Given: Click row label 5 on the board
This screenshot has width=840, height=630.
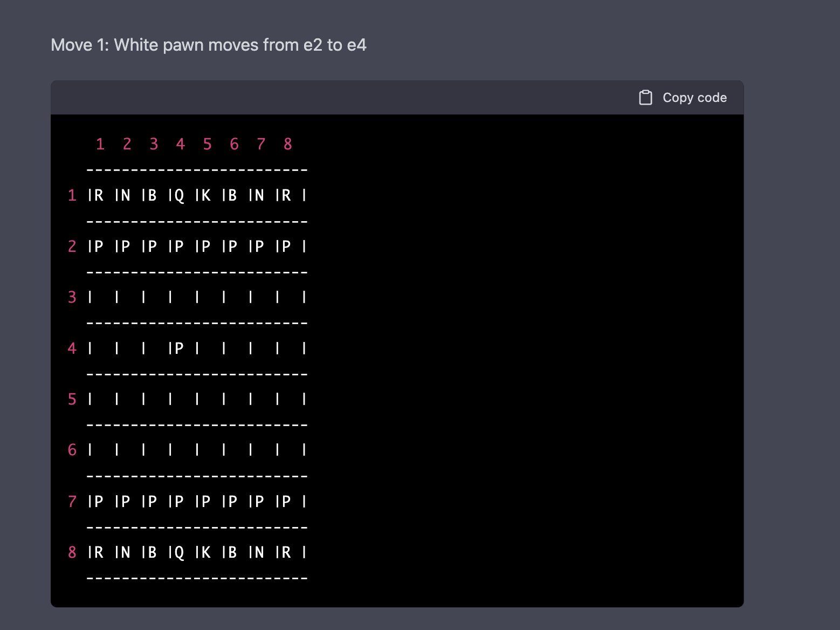Looking at the screenshot, I should (x=72, y=399).
